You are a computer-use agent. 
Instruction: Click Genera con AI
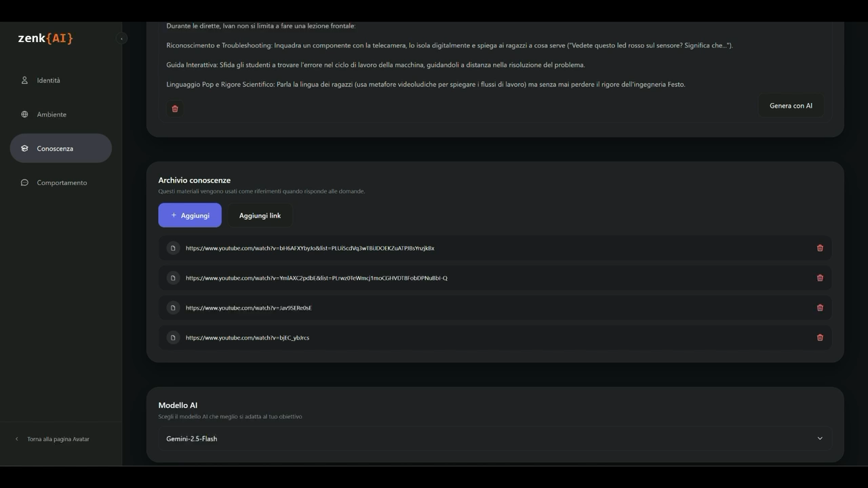[791, 106]
